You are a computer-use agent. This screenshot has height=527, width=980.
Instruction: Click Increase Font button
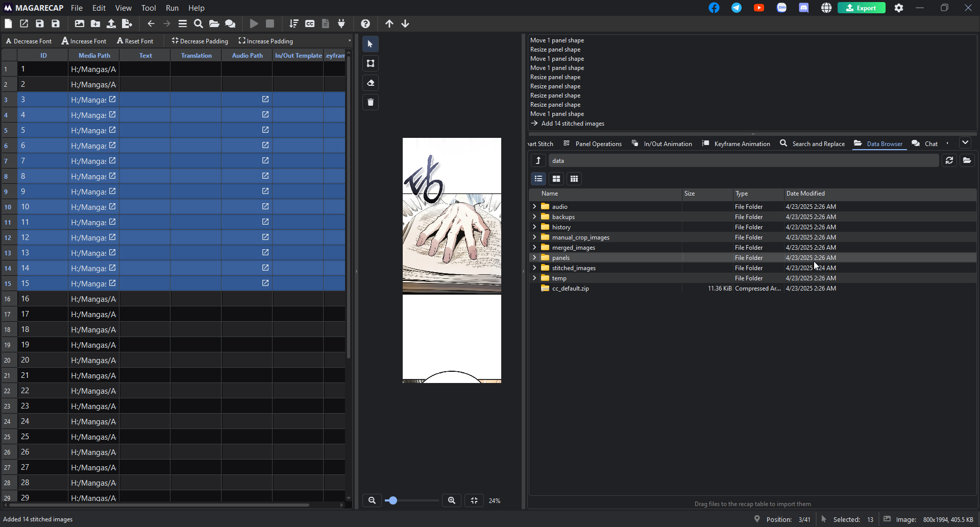[84, 41]
